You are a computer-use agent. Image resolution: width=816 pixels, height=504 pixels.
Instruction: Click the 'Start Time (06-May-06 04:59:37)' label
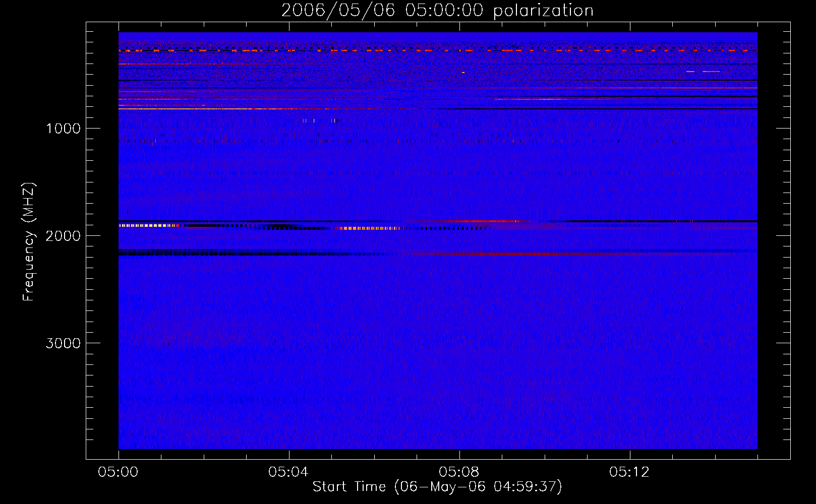pos(437,487)
